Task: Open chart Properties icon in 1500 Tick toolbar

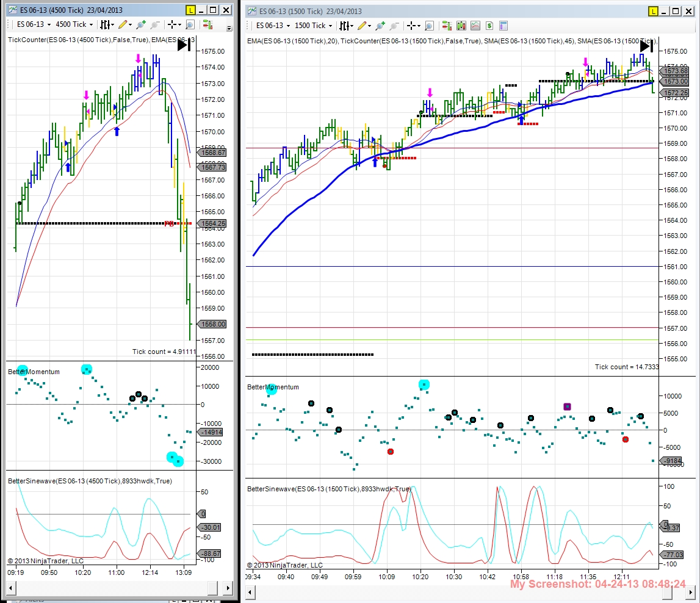Action: point(503,26)
